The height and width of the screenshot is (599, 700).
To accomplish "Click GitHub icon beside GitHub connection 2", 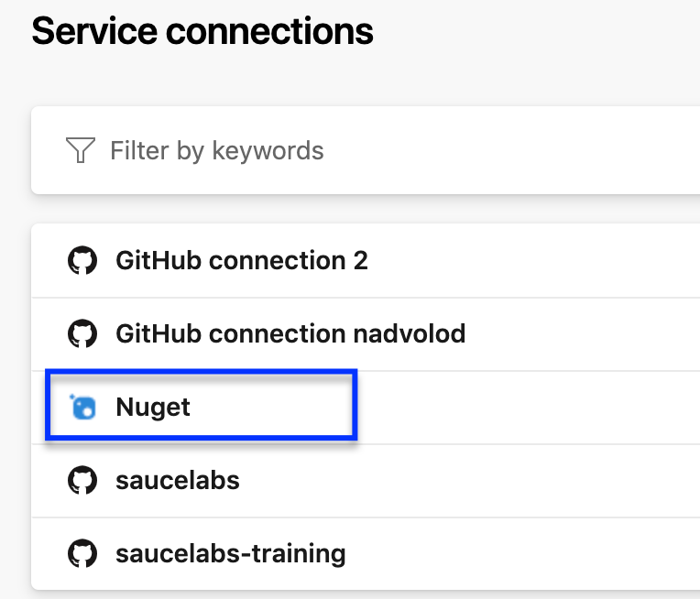I will (82, 260).
